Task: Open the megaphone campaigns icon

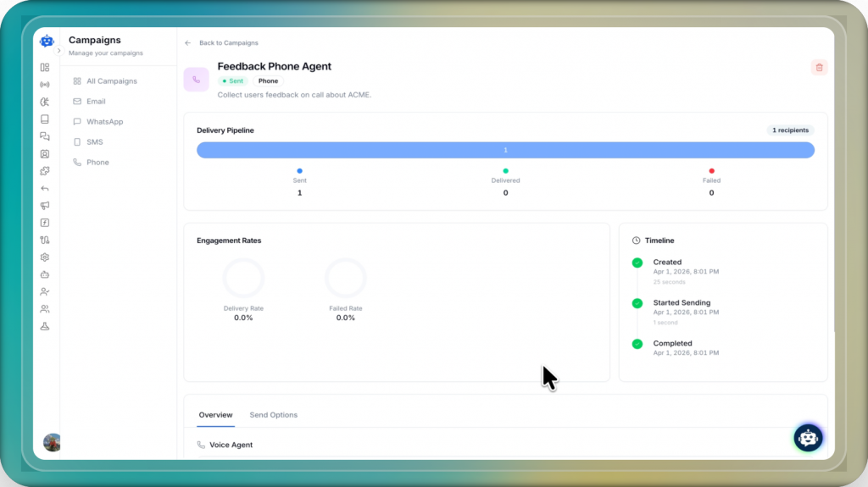Action: 45,206
